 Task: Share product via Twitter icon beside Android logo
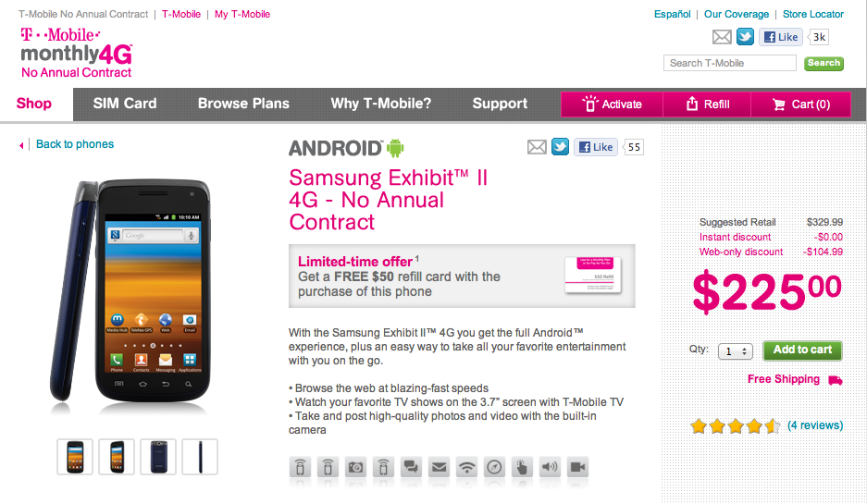pyautogui.click(x=560, y=147)
